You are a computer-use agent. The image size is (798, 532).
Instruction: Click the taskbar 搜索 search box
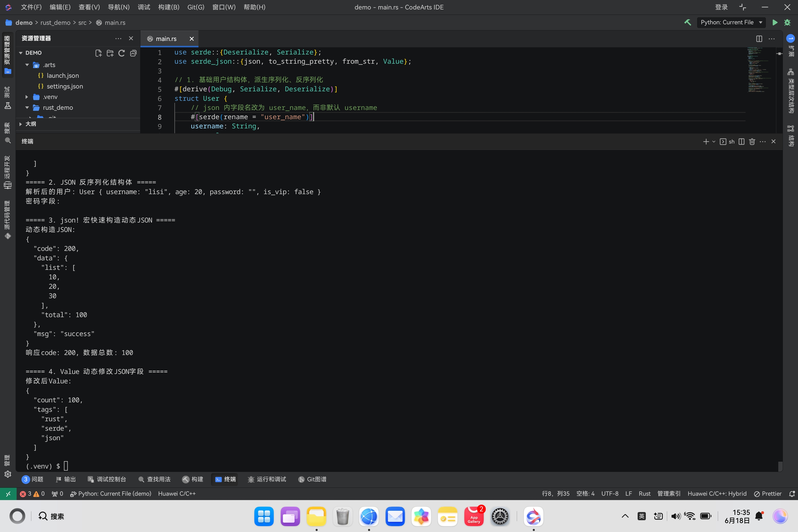[x=51, y=516]
